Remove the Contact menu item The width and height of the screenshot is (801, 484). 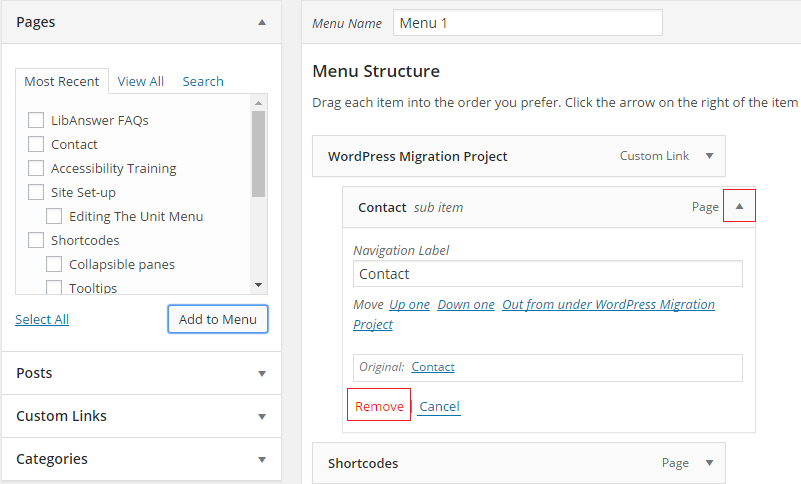pyautogui.click(x=379, y=406)
